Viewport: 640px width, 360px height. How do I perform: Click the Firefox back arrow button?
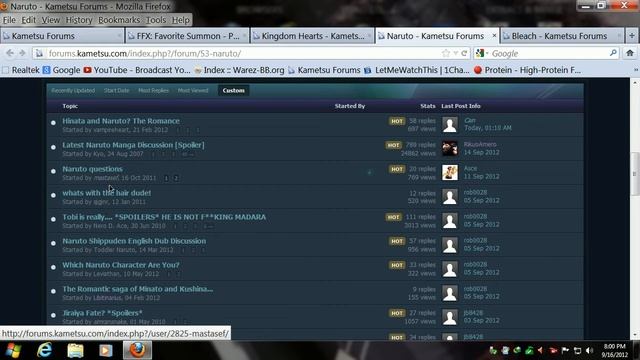point(10,53)
